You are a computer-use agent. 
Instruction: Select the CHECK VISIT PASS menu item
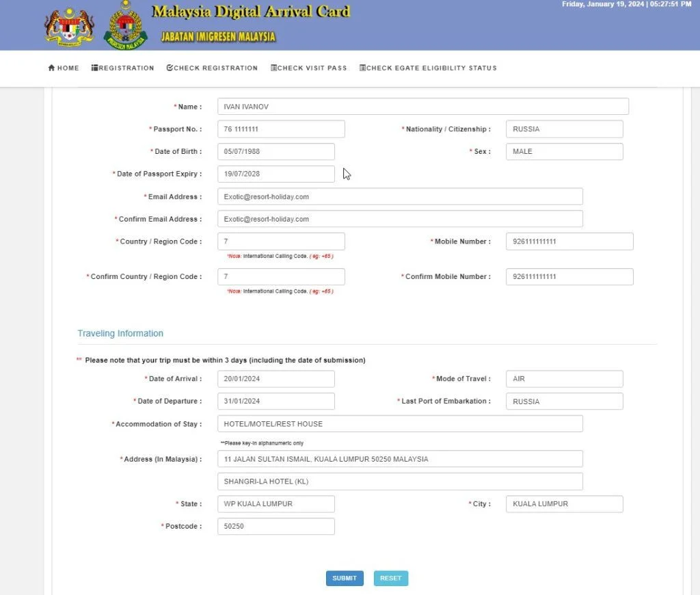308,68
